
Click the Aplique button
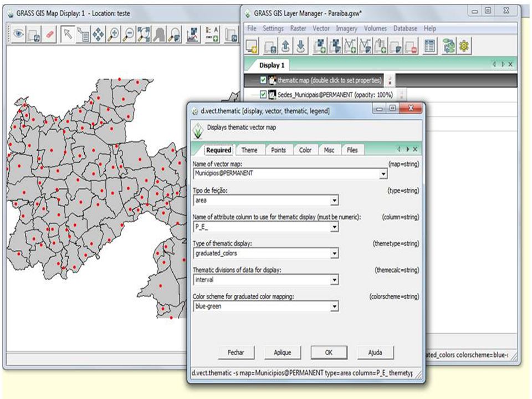click(x=282, y=352)
